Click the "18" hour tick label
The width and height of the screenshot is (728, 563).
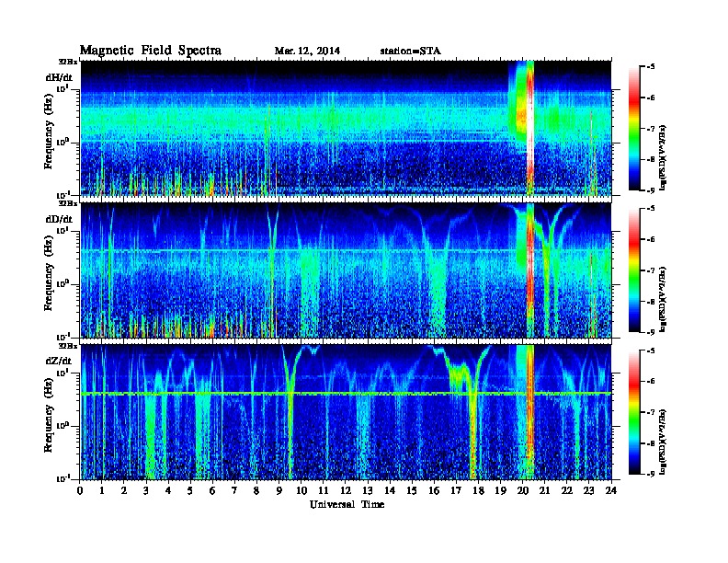pyautogui.click(x=478, y=490)
